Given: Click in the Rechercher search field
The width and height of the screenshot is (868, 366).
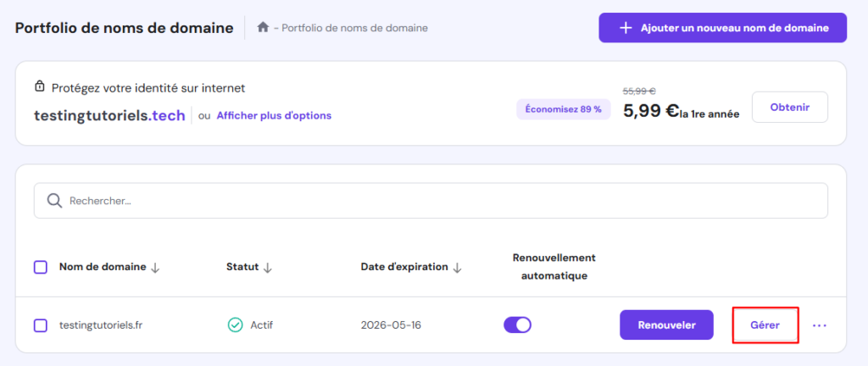Looking at the screenshot, I should tap(441, 201).
